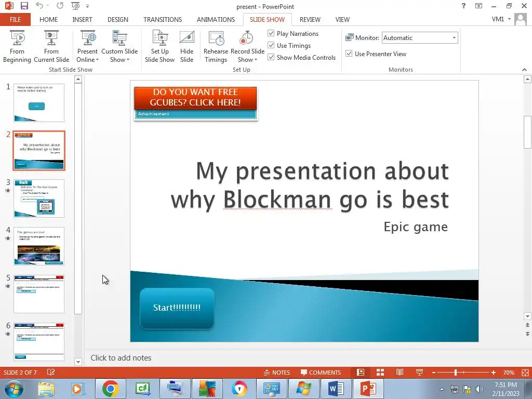Screen dimensions: 532x399
Task: Toggle the NOTES pane button
Action: (277, 372)
